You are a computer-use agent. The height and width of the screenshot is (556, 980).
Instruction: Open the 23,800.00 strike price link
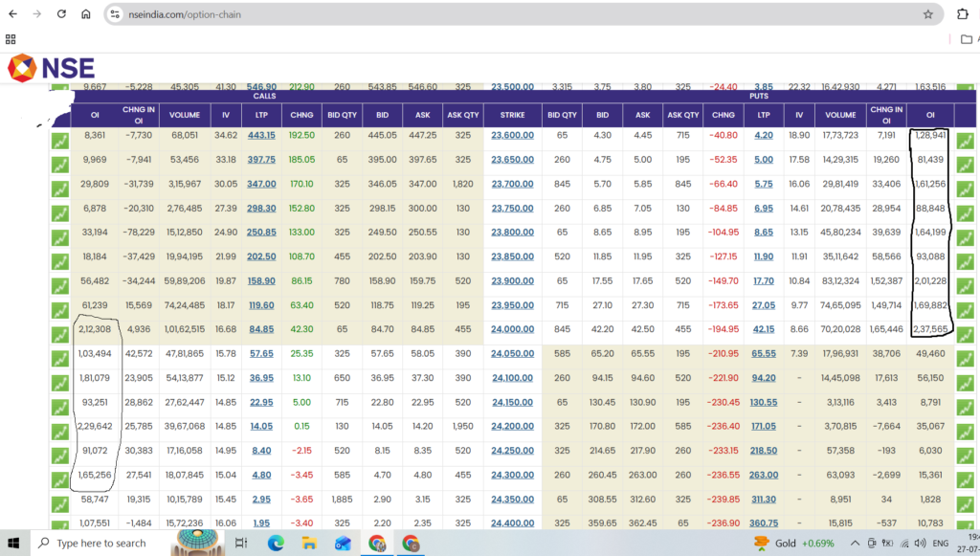[513, 232]
